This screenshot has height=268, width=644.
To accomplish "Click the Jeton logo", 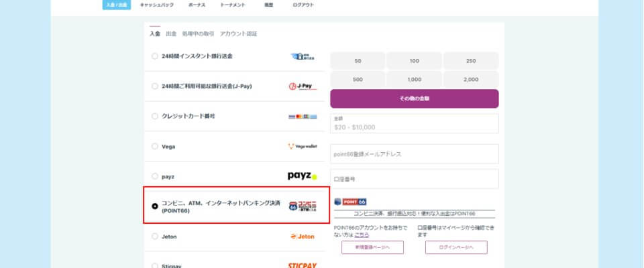I will (x=303, y=237).
